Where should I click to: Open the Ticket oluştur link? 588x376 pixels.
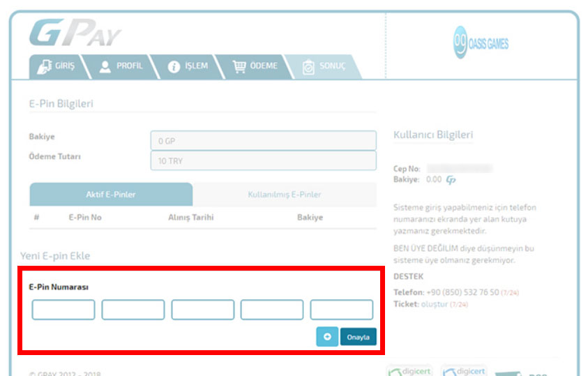pyautogui.click(x=435, y=304)
